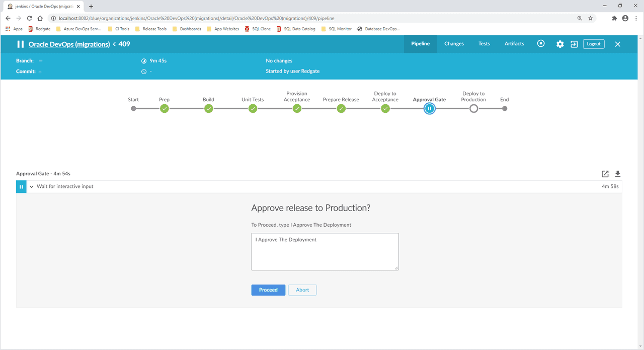This screenshot has height=350, width=644.
Task: Open the log in new window icon
Action: [605, 174]
